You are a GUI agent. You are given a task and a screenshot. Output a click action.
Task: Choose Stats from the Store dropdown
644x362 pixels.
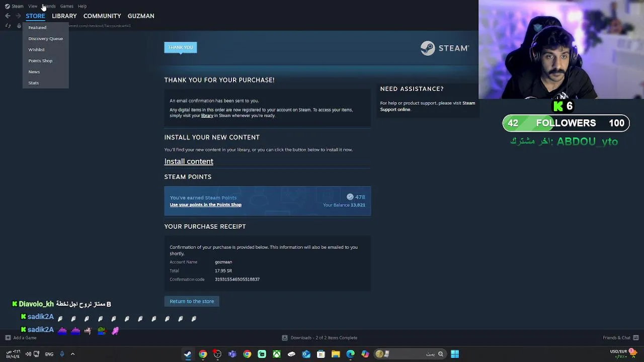pyautogui.click(x=33, y=83)
